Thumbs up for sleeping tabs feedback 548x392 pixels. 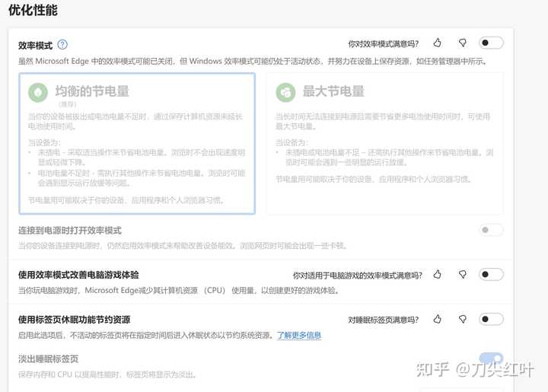tap(437, 319)
